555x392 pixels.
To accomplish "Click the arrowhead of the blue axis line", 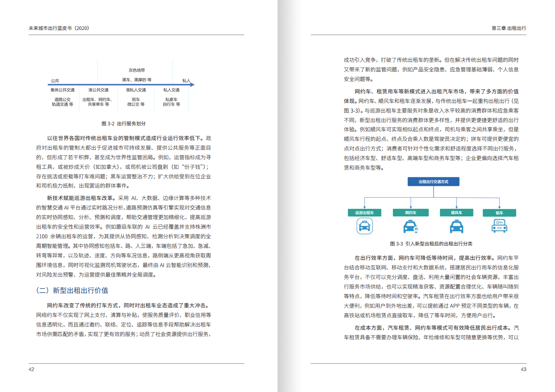I will click(x=192, y=85).
